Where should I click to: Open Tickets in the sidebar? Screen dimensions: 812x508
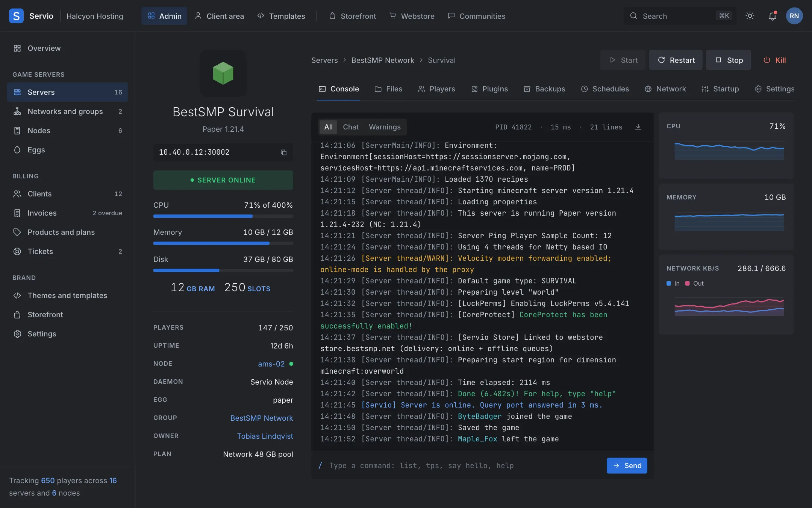(67, 251)
